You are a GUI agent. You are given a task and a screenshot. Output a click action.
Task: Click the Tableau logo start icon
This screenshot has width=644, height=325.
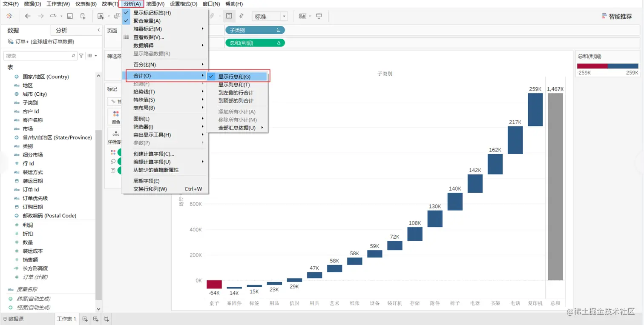tap(9, 16)
